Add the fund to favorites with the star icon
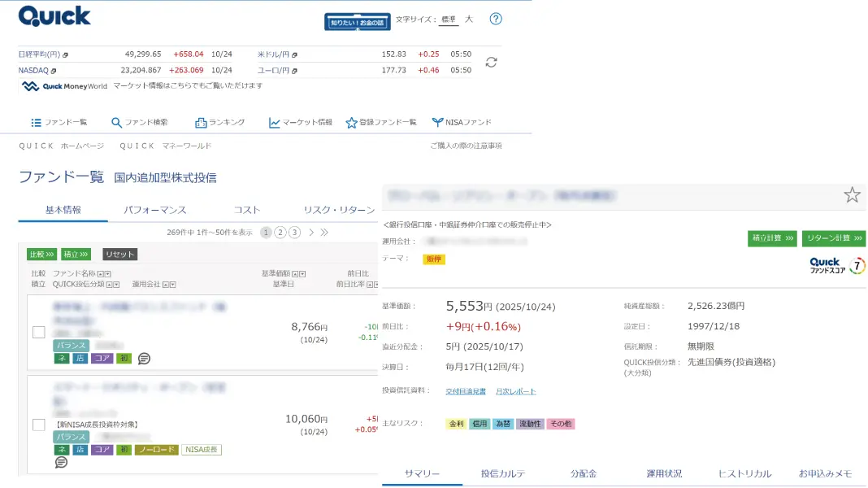Image resolution: width=868 pixels, height=488 pixels. [x=852, y=194]
